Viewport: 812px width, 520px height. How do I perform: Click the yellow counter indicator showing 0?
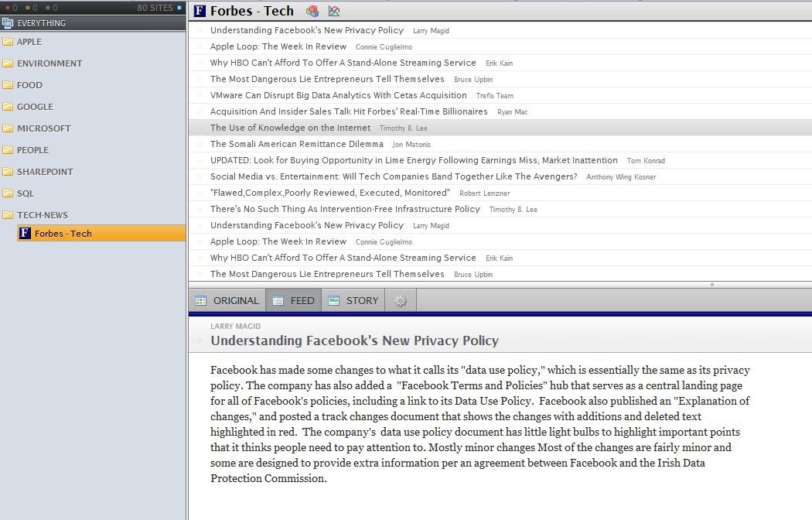tap(32, 8)
